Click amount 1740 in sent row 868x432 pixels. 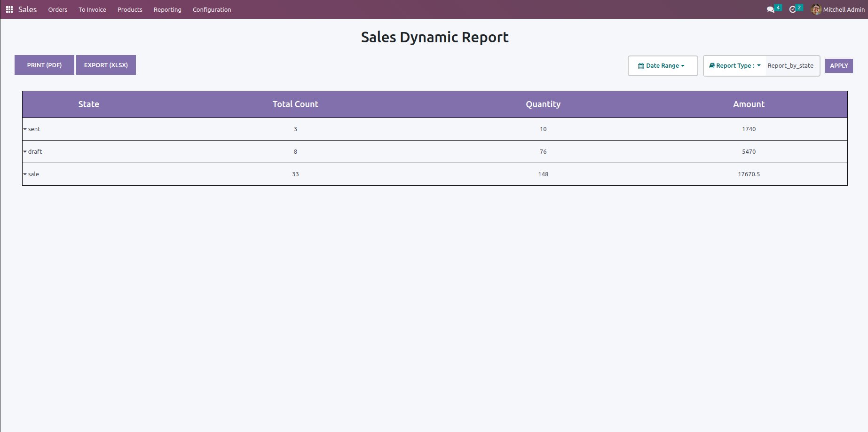tap(749, 129)
